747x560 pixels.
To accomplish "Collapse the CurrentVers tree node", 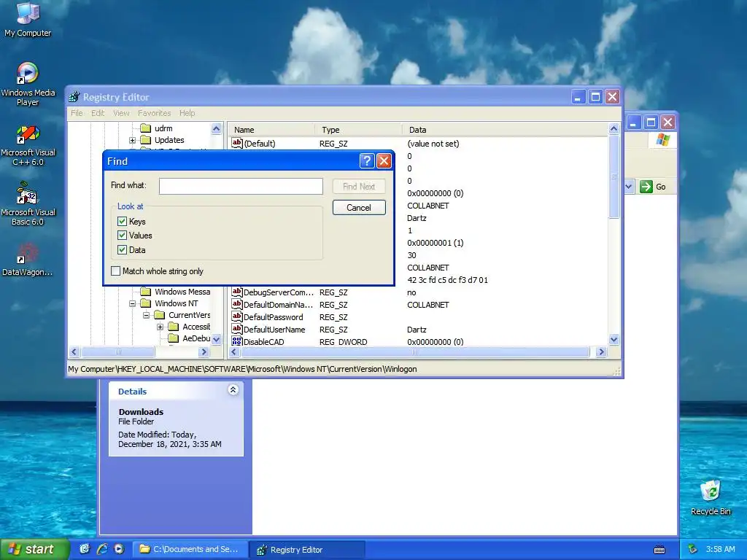I will click(146, 315).
